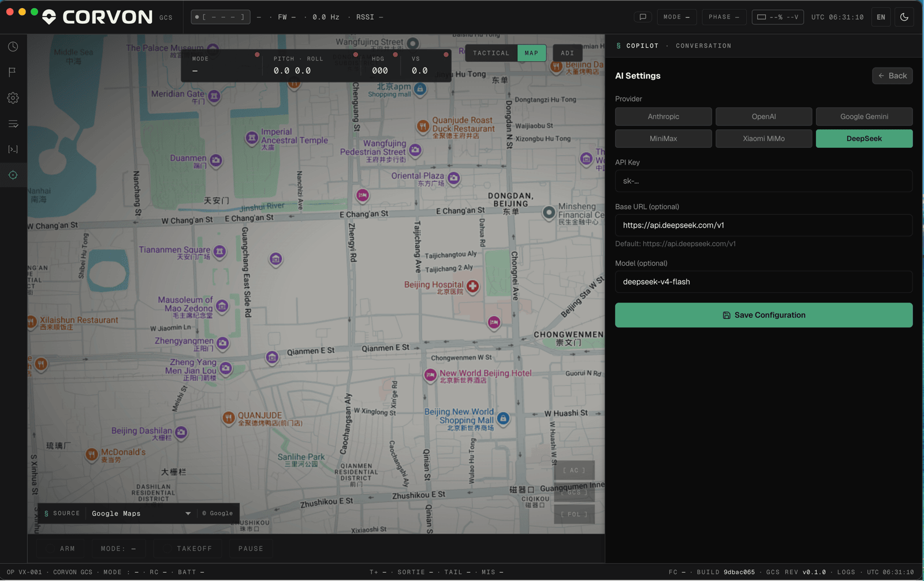The width and height of the screenshot is (924, 581).
Task: Open the MODE selector in top bar
Action: pyautogui.click(x=676, y=17)
